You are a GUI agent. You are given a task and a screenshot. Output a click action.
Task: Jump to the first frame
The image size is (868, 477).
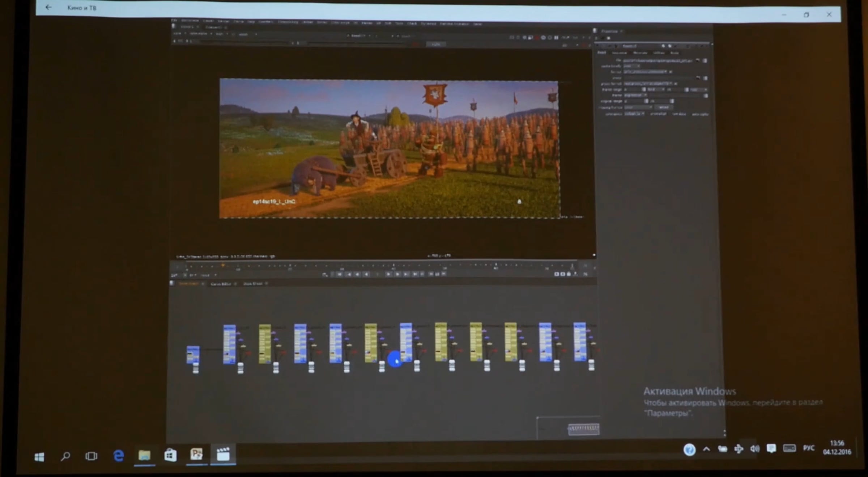[x=339, y=274]
